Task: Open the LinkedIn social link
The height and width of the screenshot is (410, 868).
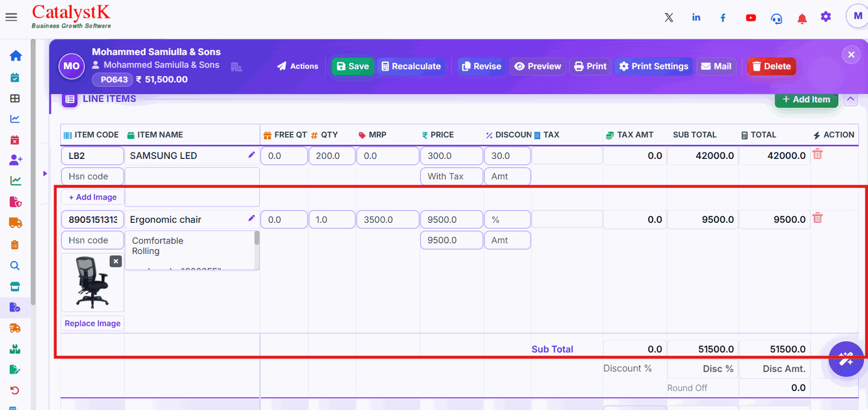Action: (696, 17)
